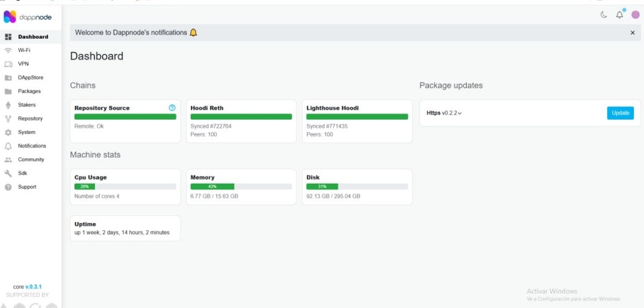This screenshot has width=644, height=308.
Task: Click the Machine stats heading
Action: coord(95,155)
